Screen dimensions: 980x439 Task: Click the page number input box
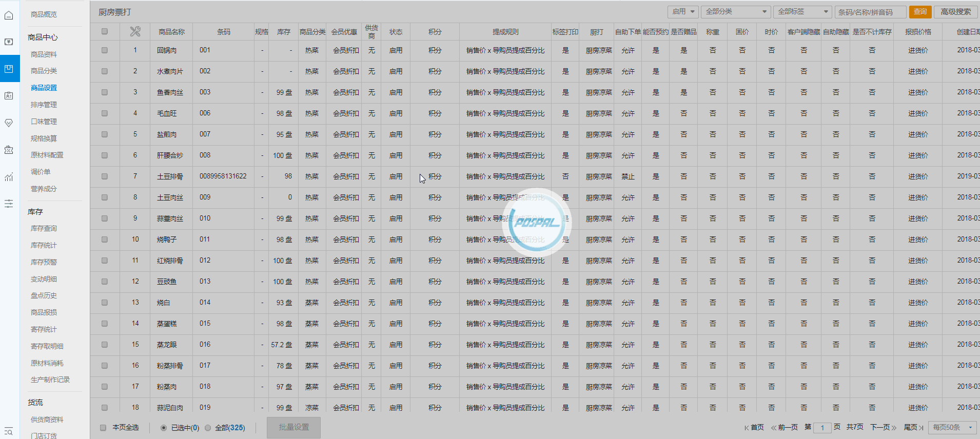(822, 427)
